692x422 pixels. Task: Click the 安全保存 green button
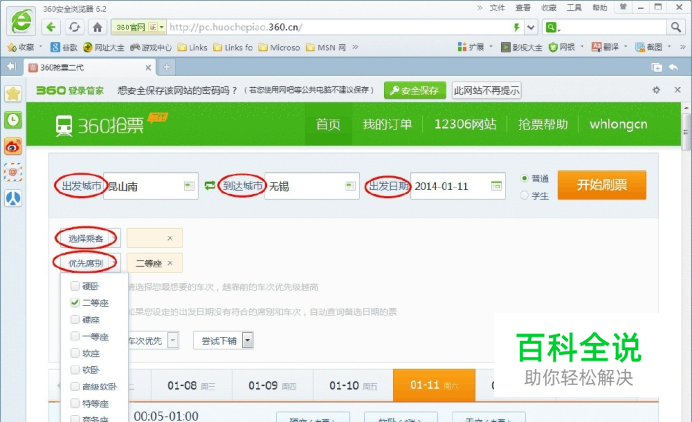(x=415, y=90)
